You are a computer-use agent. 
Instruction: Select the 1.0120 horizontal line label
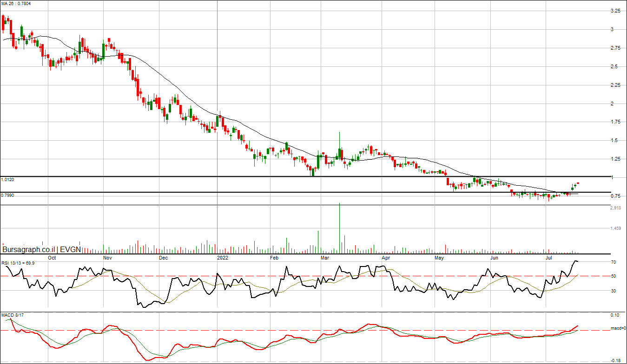pyautogui.click(x=7, y=179)
